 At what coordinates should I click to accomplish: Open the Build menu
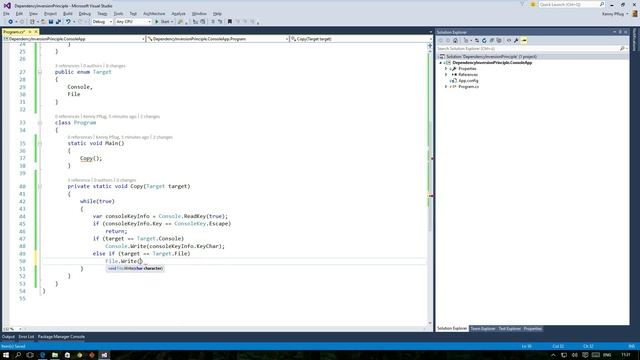click(68, 14)
